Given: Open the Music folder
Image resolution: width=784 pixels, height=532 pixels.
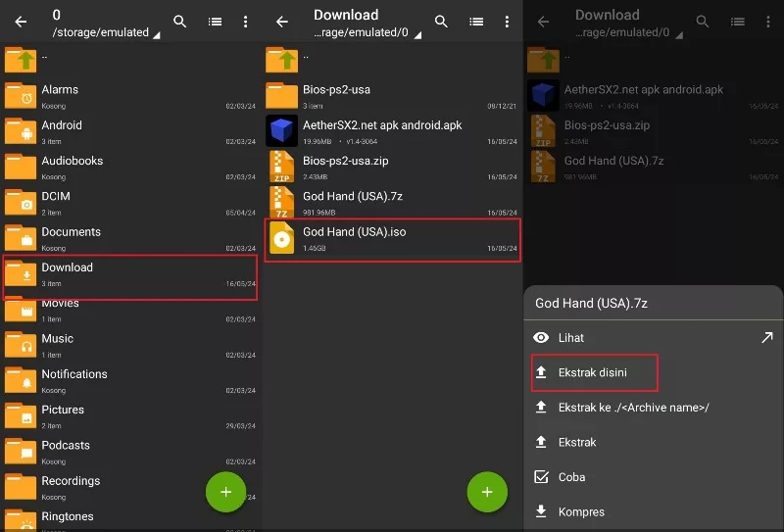Looking at the screenshot, I should pos(130,345).
